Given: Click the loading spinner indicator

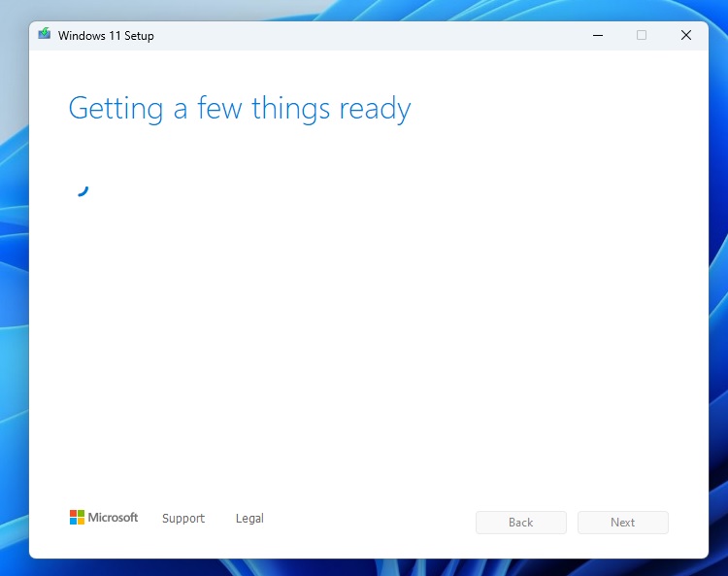Looking at the screenshot, I should coord(81,188).
